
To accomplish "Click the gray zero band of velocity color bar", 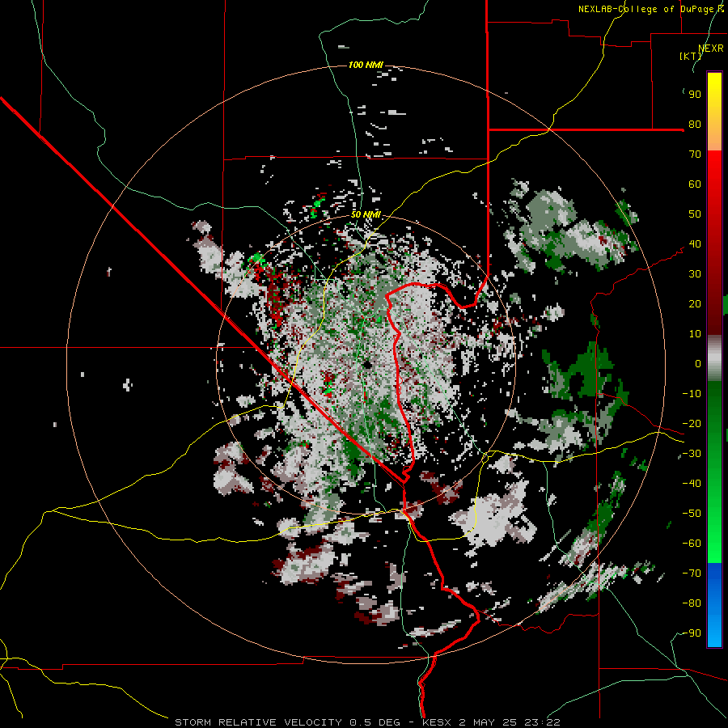I will coord(714,358).
